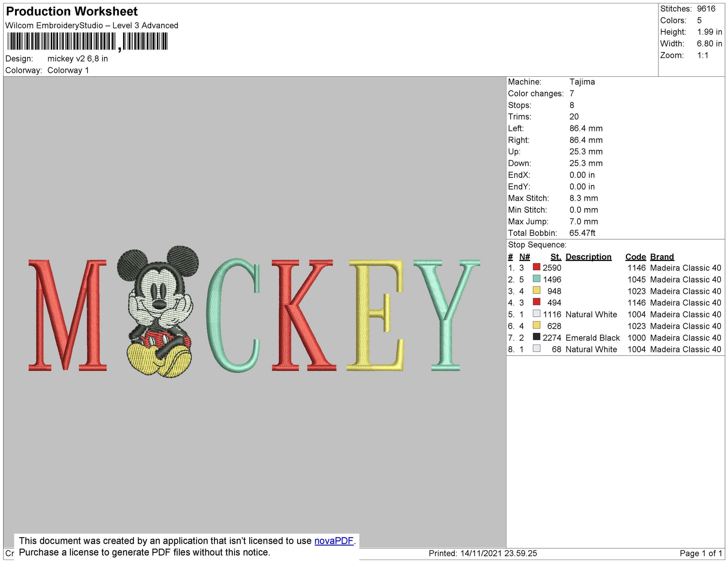Click the yellow swatch in stop 3
Image resolution: width=728 pixels, height=563 pixels.
(536, 290)
